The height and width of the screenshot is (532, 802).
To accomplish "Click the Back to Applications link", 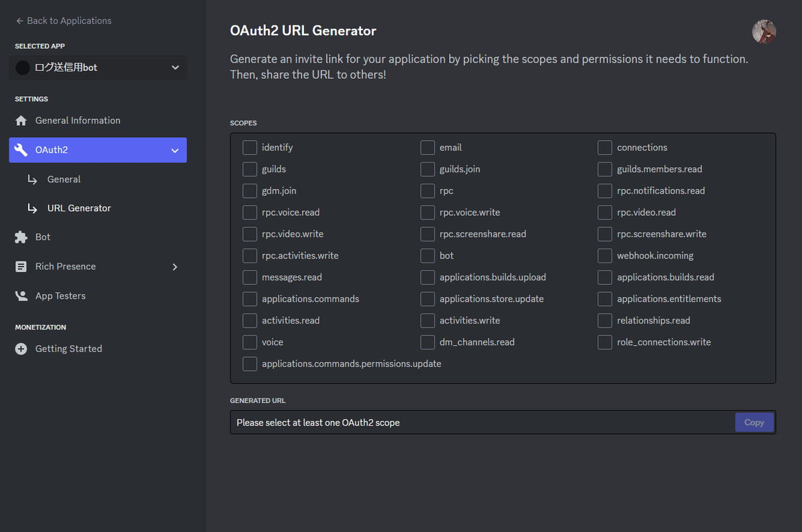I will (x=63, y=20).
